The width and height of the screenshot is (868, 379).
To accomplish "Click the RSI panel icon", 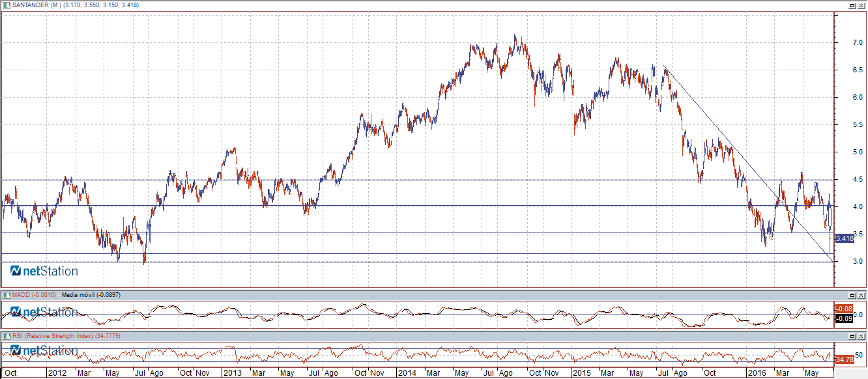I will 6,335.
